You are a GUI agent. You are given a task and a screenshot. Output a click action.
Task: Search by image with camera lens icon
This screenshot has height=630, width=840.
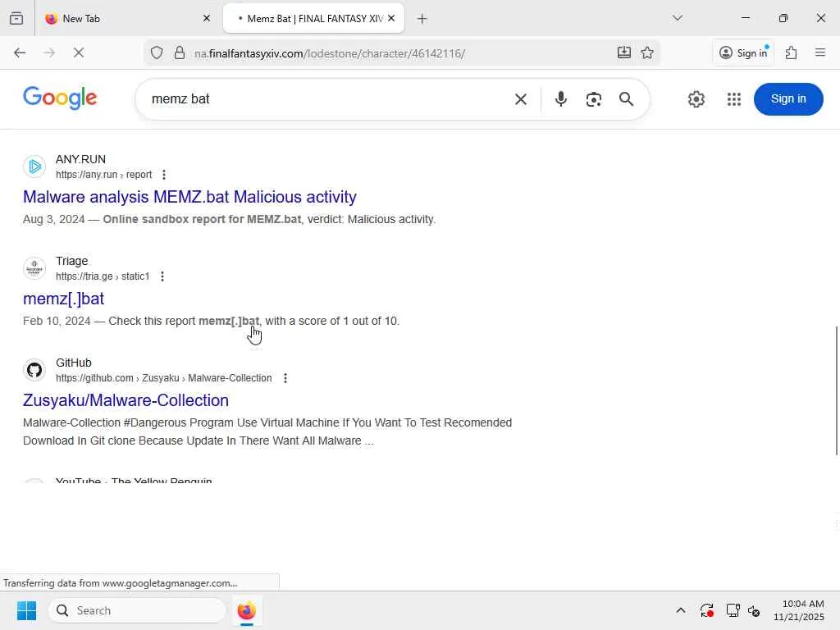594,99
